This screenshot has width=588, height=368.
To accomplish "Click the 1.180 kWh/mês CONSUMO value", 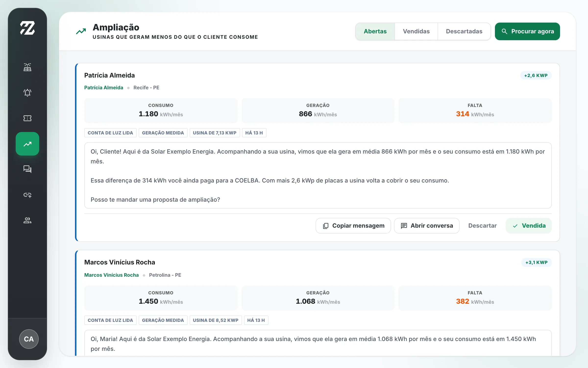I will click(161, 114).
